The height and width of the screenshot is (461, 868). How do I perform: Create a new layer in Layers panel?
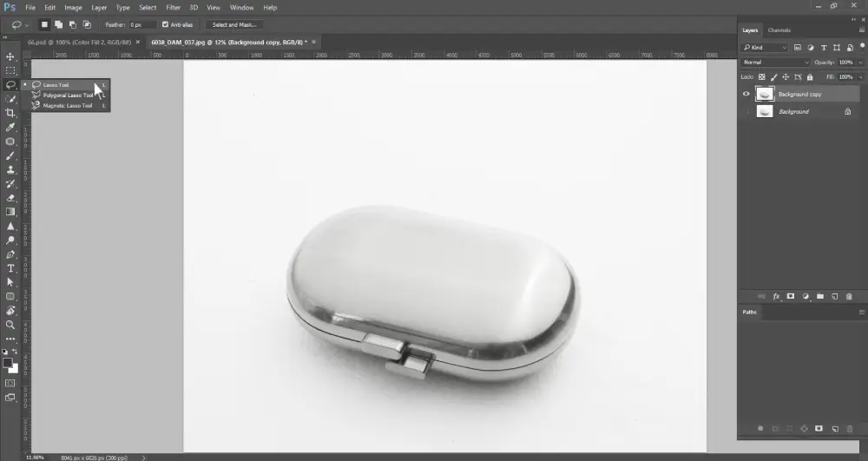click(835, 297)
